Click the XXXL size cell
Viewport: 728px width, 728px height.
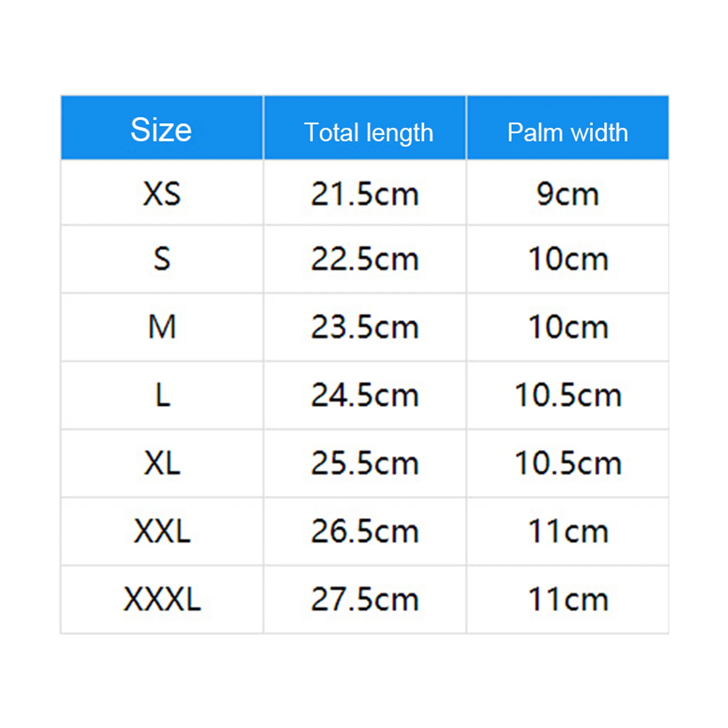(x=162, y=599)
